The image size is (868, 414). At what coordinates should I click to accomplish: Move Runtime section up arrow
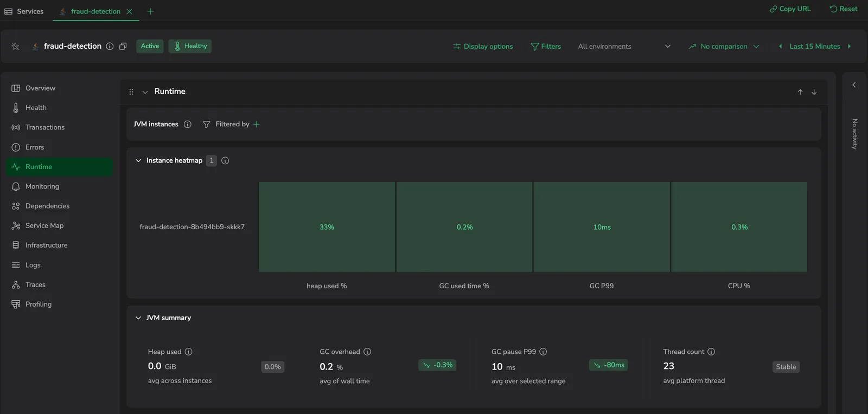tap(800, 92)
